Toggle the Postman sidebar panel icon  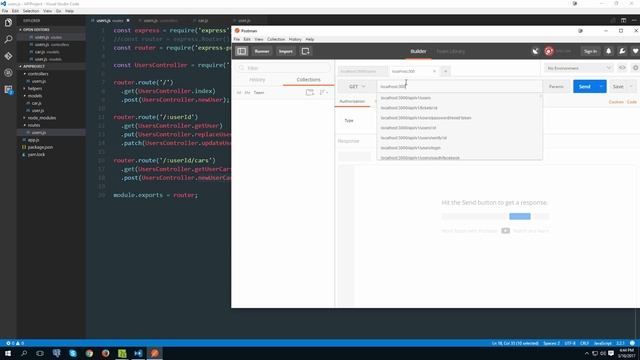coord(242,51)
